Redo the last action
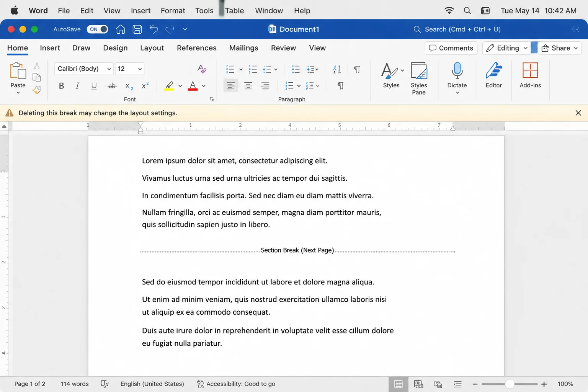 coord(170,29)
